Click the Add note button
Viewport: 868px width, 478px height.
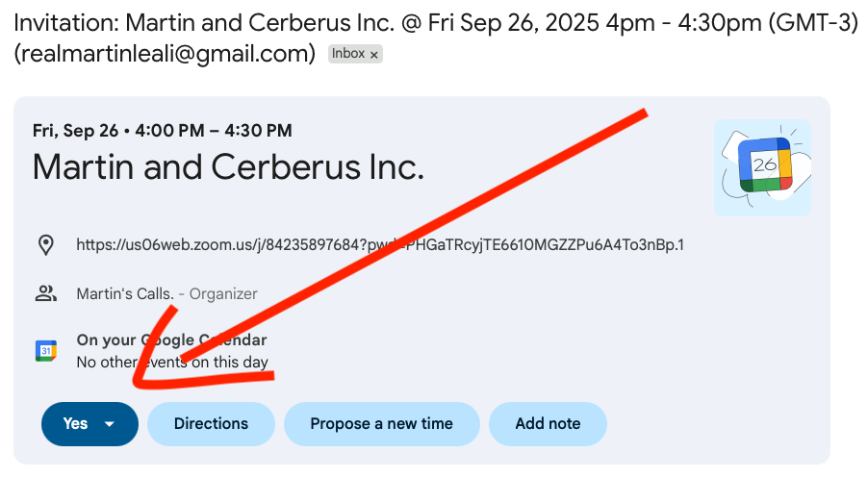(548, 424)
